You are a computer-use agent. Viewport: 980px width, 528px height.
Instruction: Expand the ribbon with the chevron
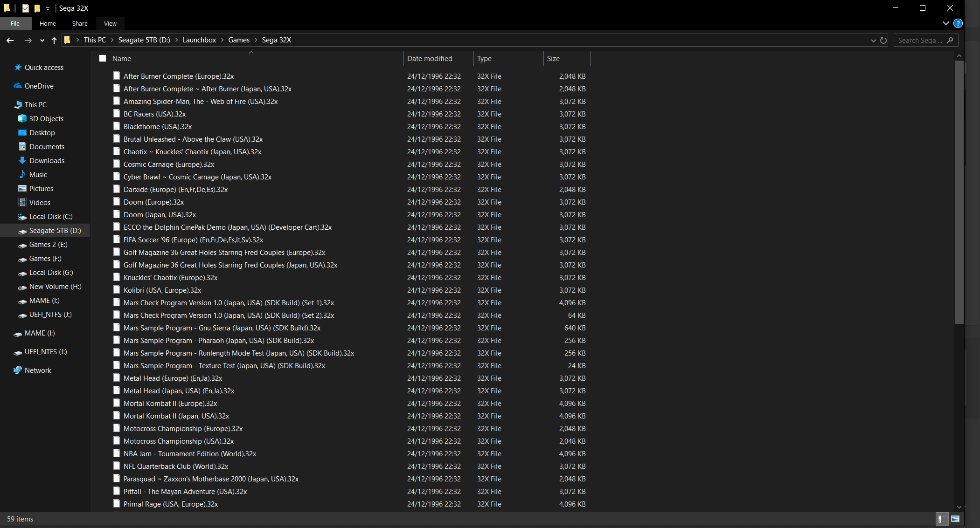[945, 23]
